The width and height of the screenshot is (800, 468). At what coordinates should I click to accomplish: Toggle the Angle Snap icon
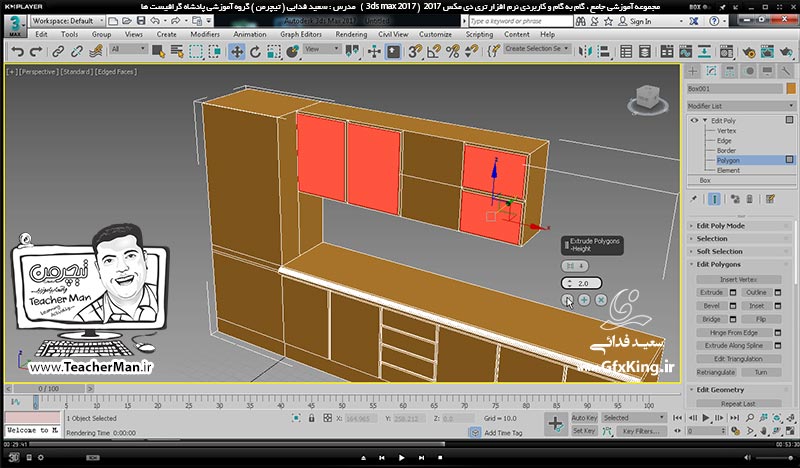tap(434, 52)
